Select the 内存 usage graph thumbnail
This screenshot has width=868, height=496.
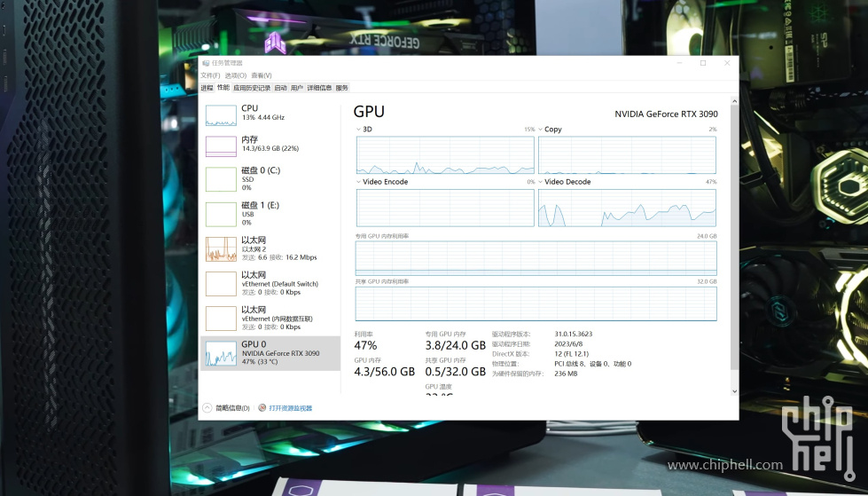pyautogui.click(x=221, y=146)
